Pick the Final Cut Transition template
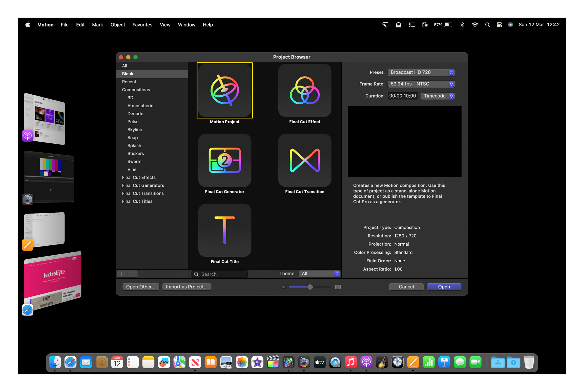Viewport: 584px width, 392px height. coord(305,160)
